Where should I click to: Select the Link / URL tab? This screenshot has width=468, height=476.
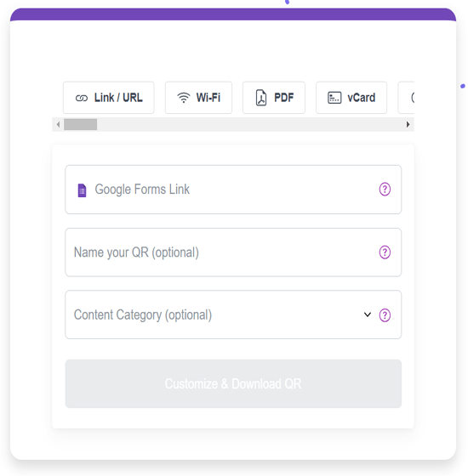click(x=109, y=98)
